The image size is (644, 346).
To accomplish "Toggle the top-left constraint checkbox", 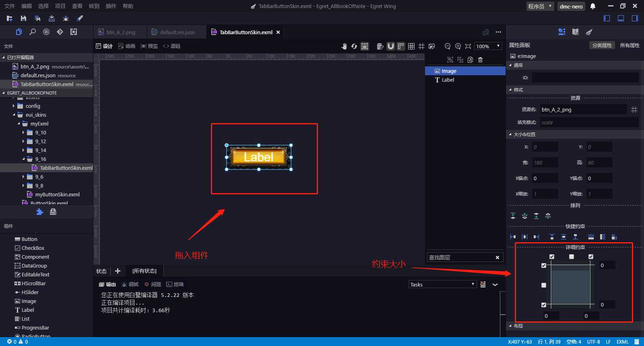I will (x=552, y=257).
